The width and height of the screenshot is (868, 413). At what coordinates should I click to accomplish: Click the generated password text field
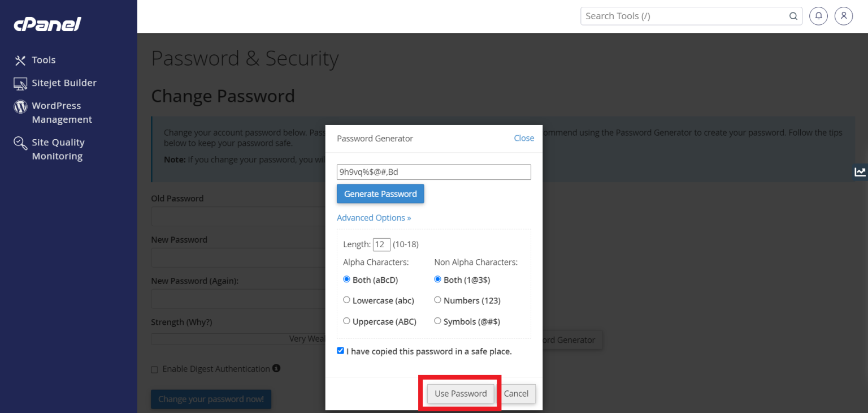coord(433,171)
